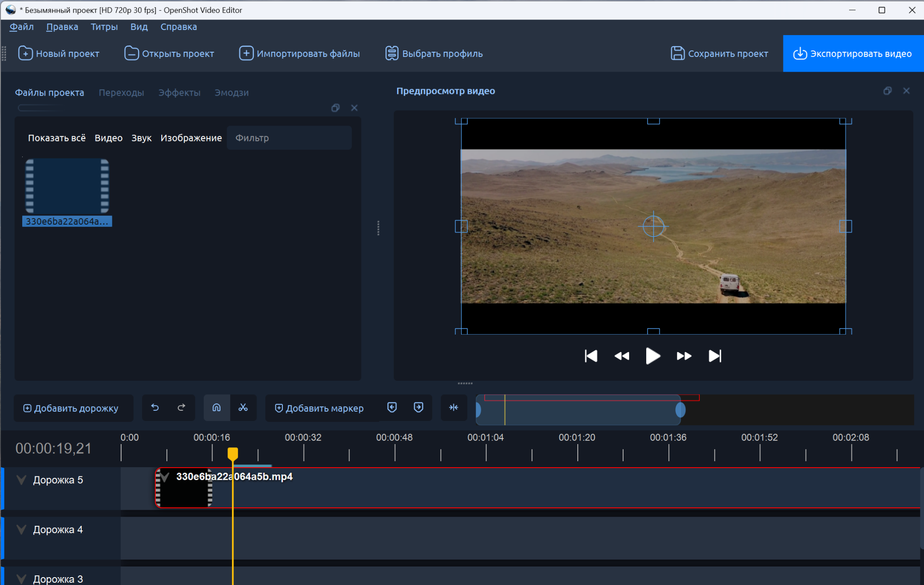This screenshot has width=924, height=585.
Task: Fast forward the video preview
Action: 684,356
